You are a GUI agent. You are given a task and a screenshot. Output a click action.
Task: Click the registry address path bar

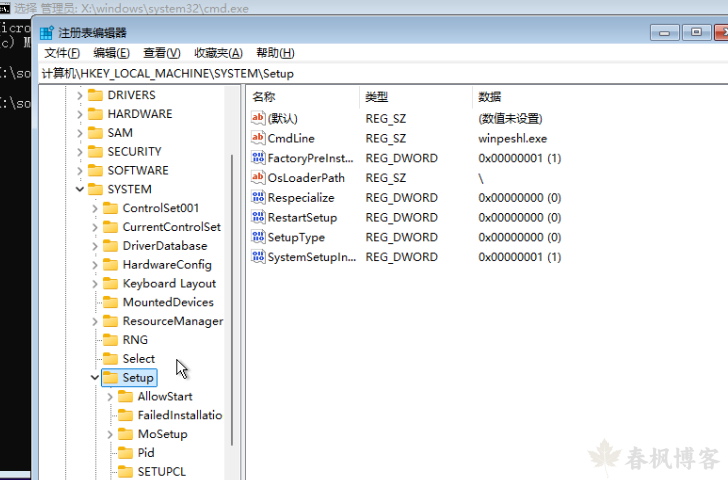pyautogui.click(x=384, y=74)
